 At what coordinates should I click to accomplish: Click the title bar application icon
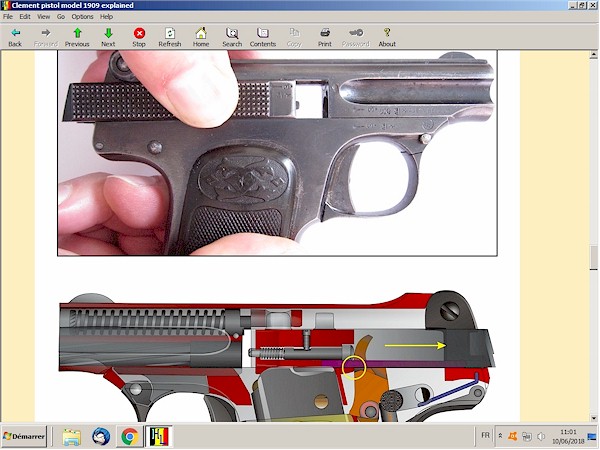tap(5, 5)
